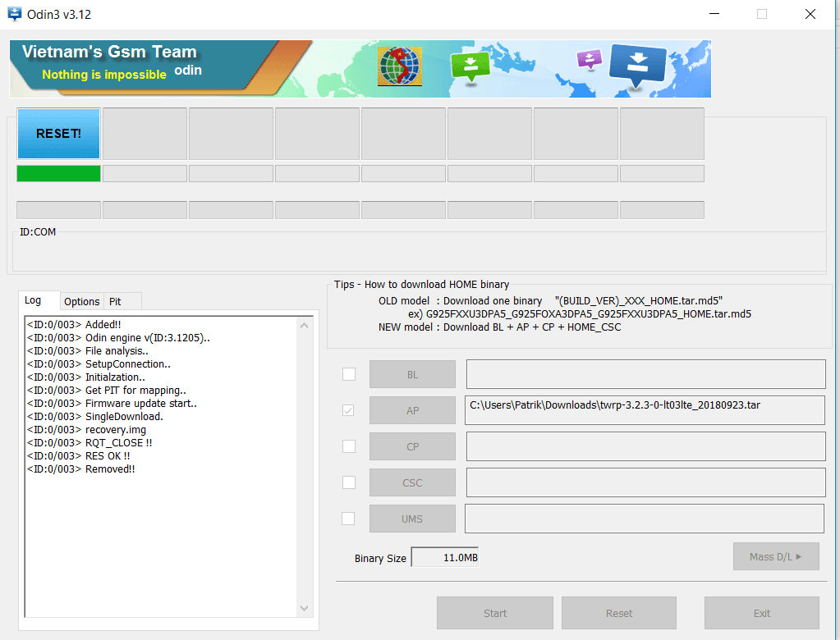Click the Start button
The width and height of the screenshot is (840, 640).
coord(495,613)
